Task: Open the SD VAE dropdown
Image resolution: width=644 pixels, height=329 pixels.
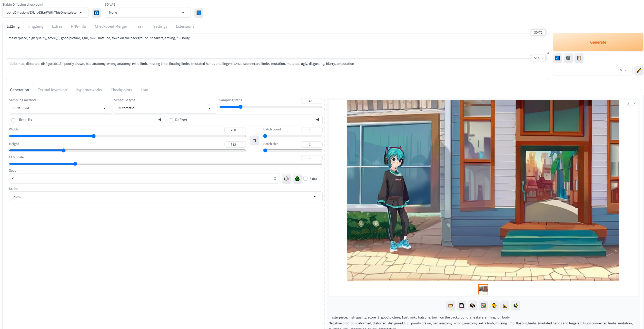Action: (x=147, y=13)
